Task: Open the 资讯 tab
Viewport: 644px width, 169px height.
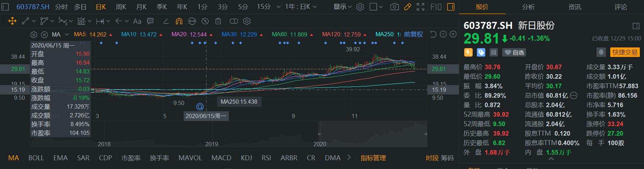Action: pos(574,7)
